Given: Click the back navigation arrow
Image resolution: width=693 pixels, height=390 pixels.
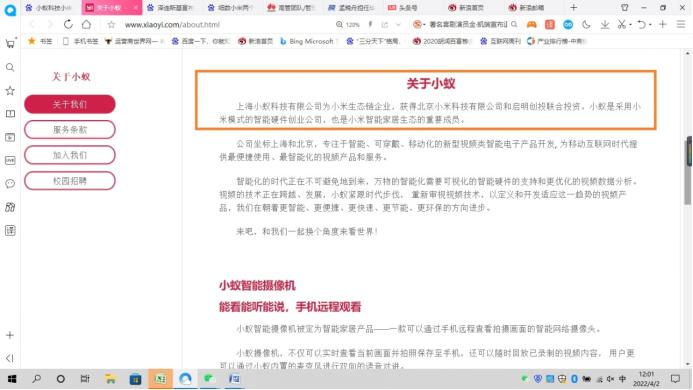Looking at the screenshot, I should click(32, 24).
